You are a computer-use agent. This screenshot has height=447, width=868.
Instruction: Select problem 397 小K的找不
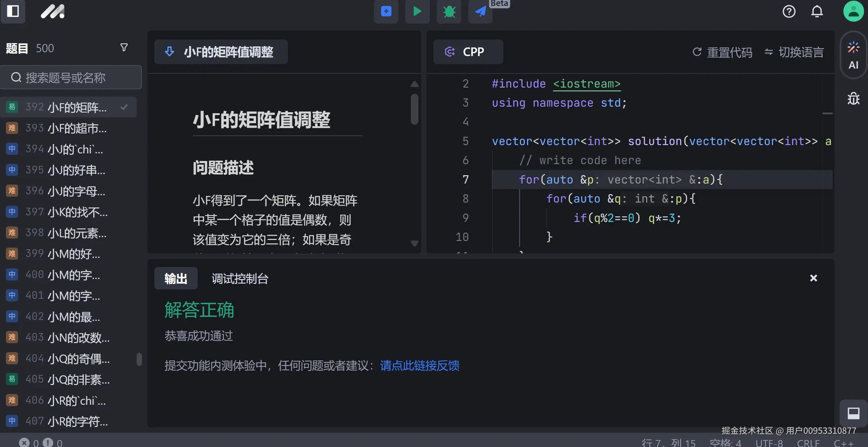point(68,212)
